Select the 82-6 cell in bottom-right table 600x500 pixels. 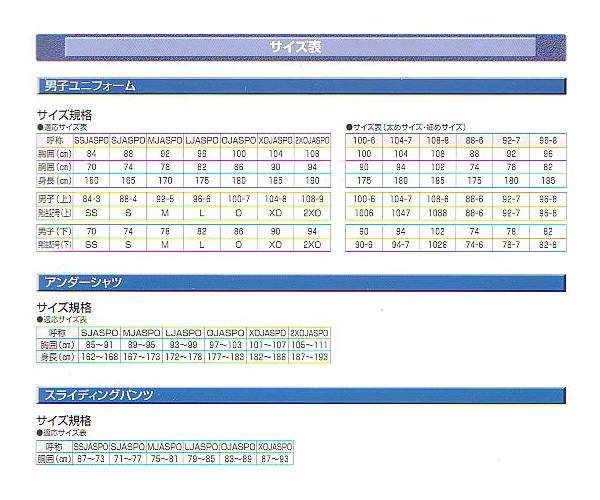coord(547,244)
